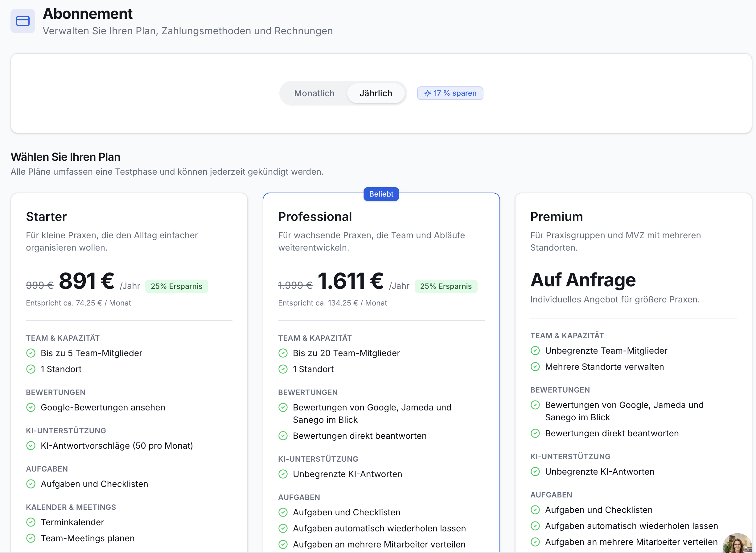Select the Jährlich billing option
The height and width of the screenshot is (553, 756).
[376, 93]
